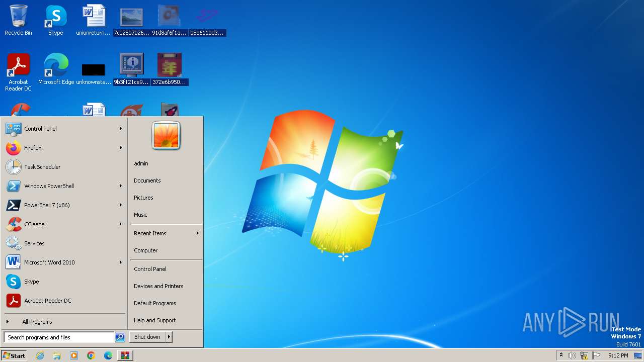Image resolution: width=644 pixels, height=362 pixels.
Task: Click the 9:12 PM taskbar clock
Action: pyautogui.click(x=618, y=355)
